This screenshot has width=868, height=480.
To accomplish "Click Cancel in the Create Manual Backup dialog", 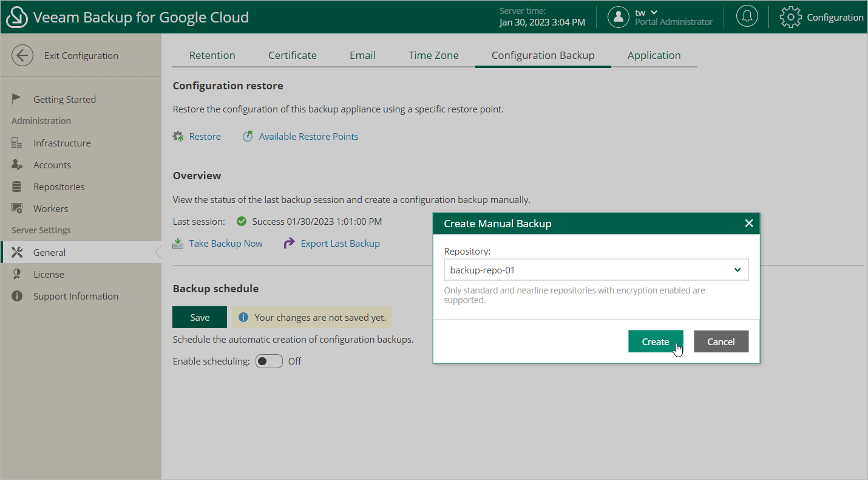I will [721, 341].
